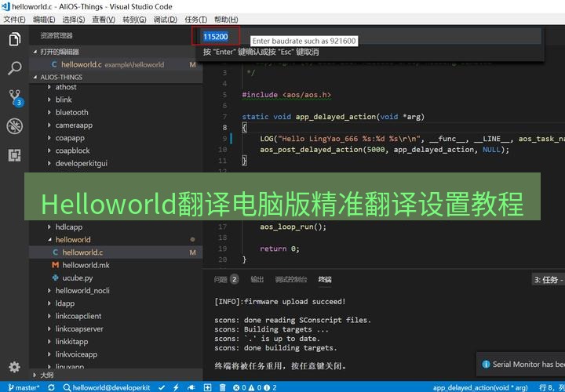Click 'firmware upload succeed!' line in terminal

(x=280, y=302)
